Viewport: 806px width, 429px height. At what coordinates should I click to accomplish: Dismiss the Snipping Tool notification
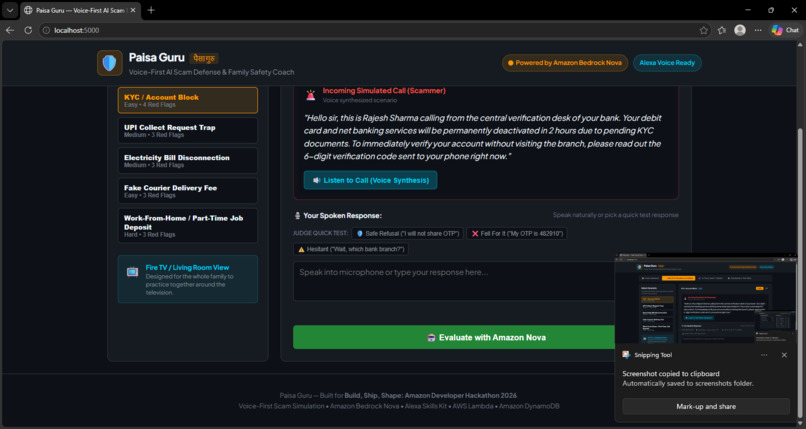[784, 355]
